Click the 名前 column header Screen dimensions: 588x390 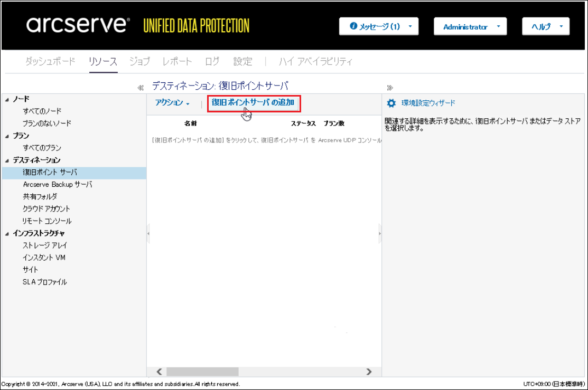pyautogui.click(x=191, y=123)
